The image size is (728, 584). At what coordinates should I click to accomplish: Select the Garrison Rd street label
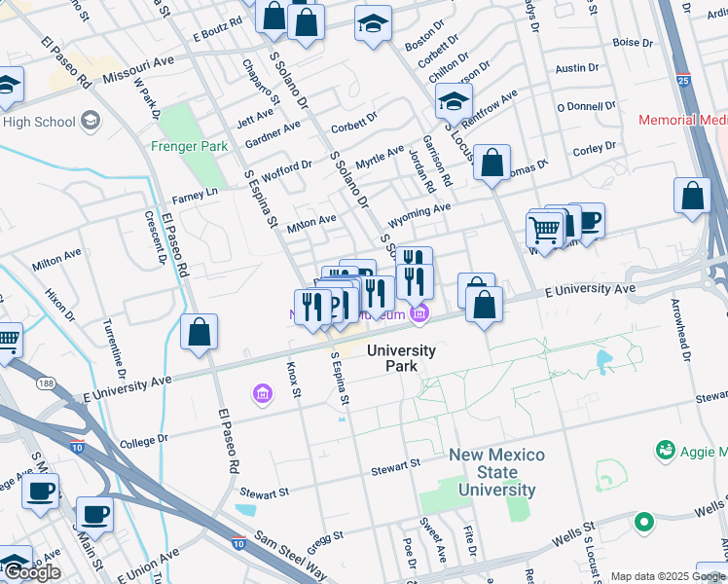pos(437,161)
